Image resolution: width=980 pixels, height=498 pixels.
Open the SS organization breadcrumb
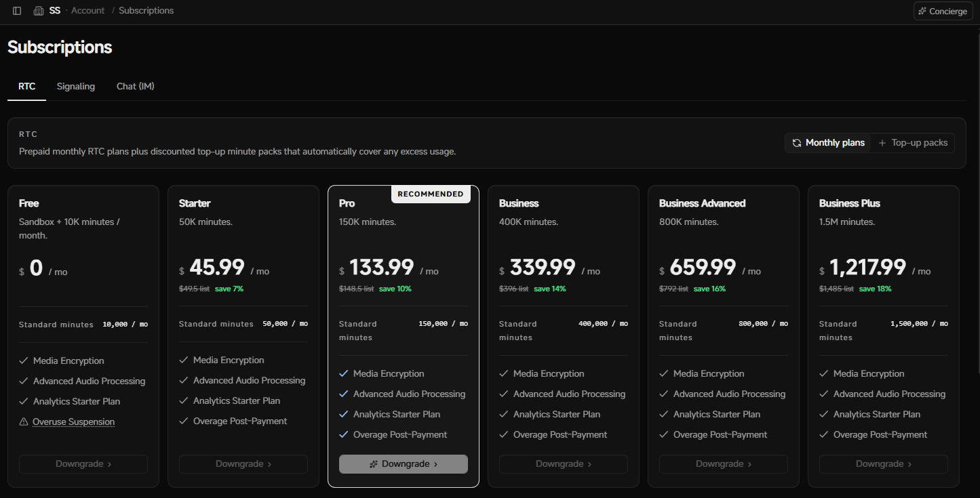[x=55, y=11]
